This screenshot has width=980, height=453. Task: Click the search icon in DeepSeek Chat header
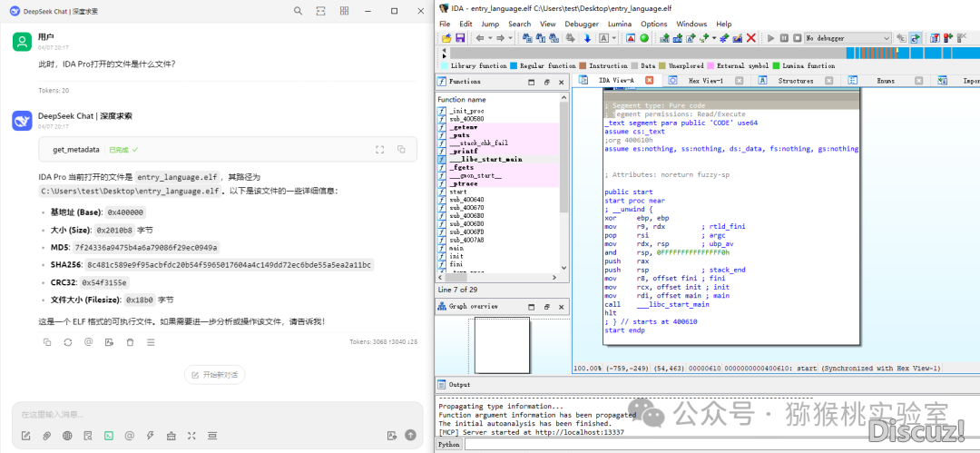tap(299, 11)
